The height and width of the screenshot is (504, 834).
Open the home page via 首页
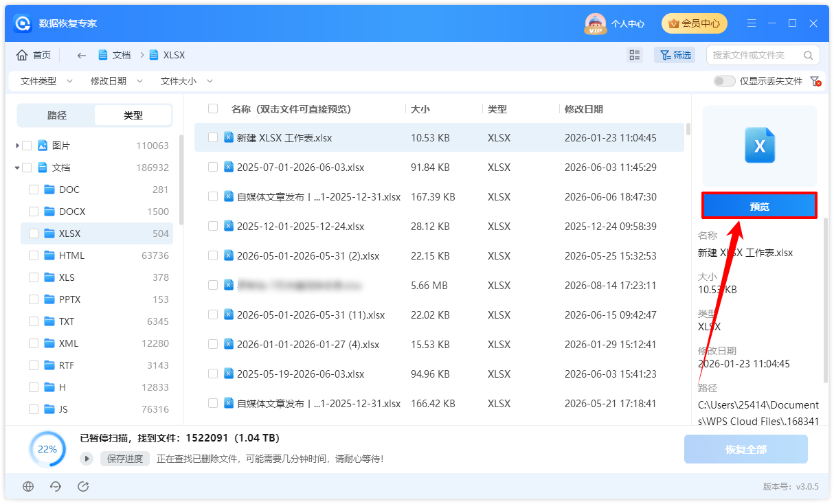(x=34, y=55)
